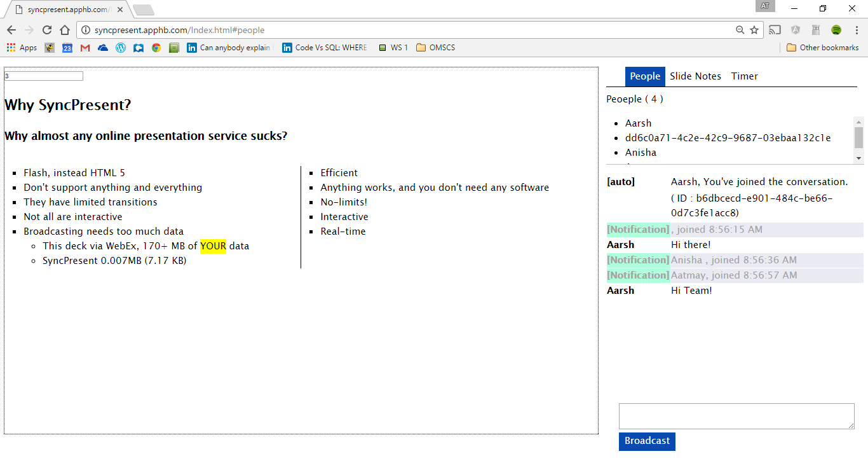Click the gray extension icon beside Spotify
The height and width of the screenshot is (463, 868).
816,30
